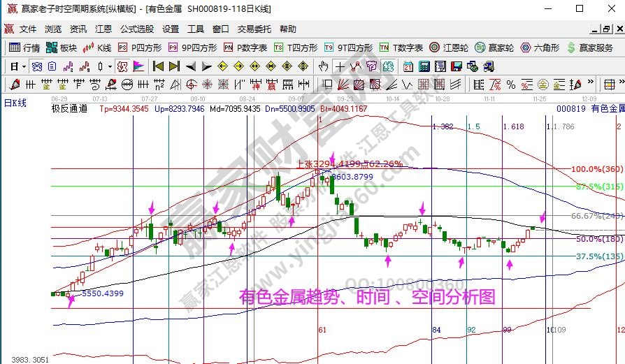Expand the candlestick style dropdown arrow
This screenshot has height=364, width=625.
coord(110,66)
